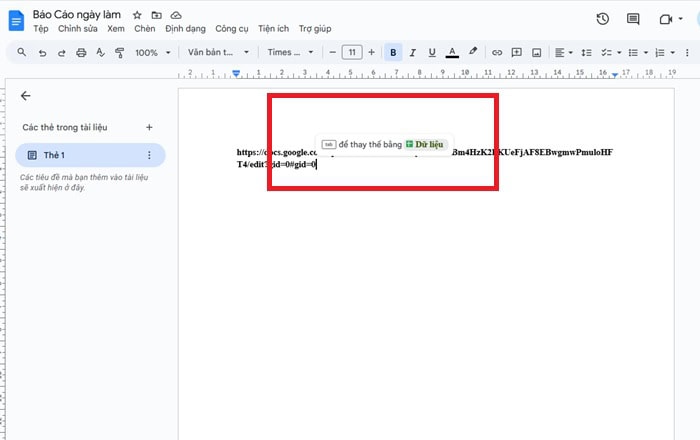Start a video call with camera icon
Image resolution: width=700 pixels, height=440 pixels.
coord(666,19)
